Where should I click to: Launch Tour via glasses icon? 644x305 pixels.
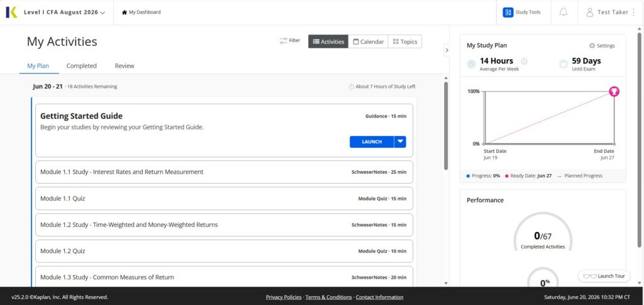coord(590,276)
